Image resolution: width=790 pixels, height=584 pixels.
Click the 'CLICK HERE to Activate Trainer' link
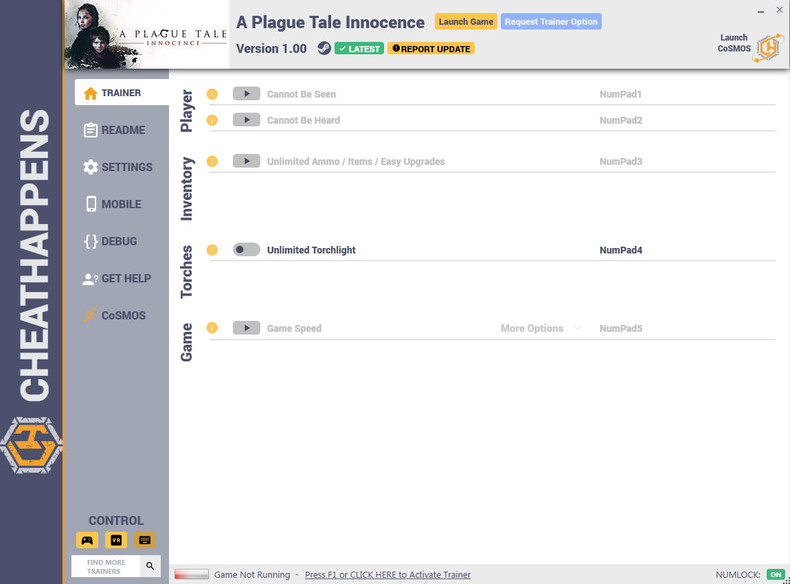(387, 574)
